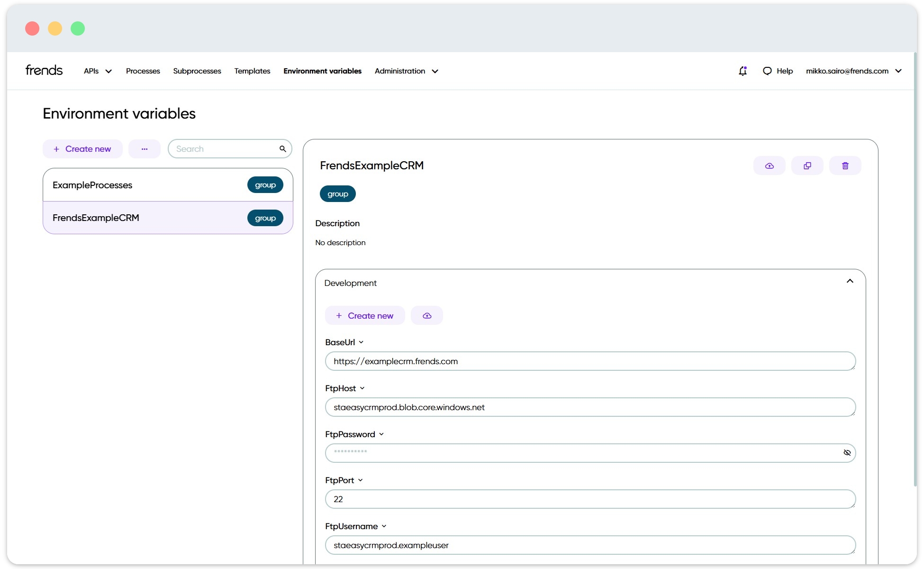
Task: Click the search magnifier icon
Action: (282, 149)
